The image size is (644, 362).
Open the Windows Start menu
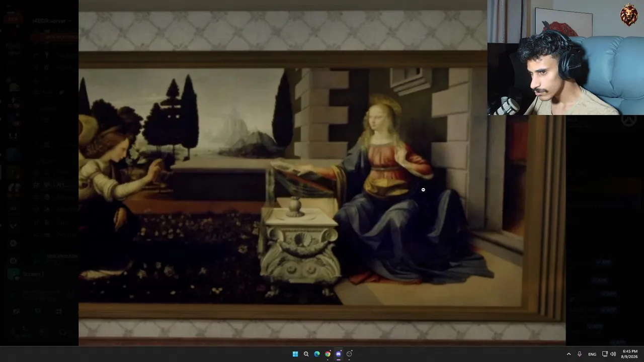[295, 354]
